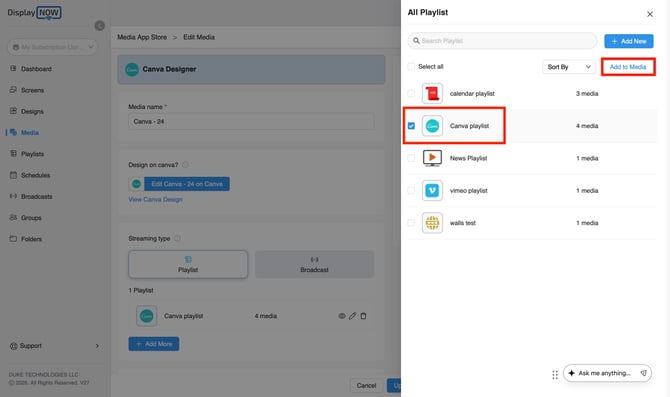Screen dimensions: 670x397
Task: Delete Canva playlist with the trash icon
Action: pyautogui.click(x=363, y=316)
